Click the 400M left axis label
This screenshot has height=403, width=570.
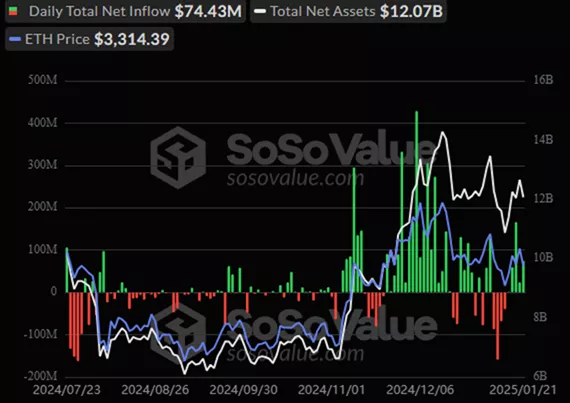click(x=43, y=123)
